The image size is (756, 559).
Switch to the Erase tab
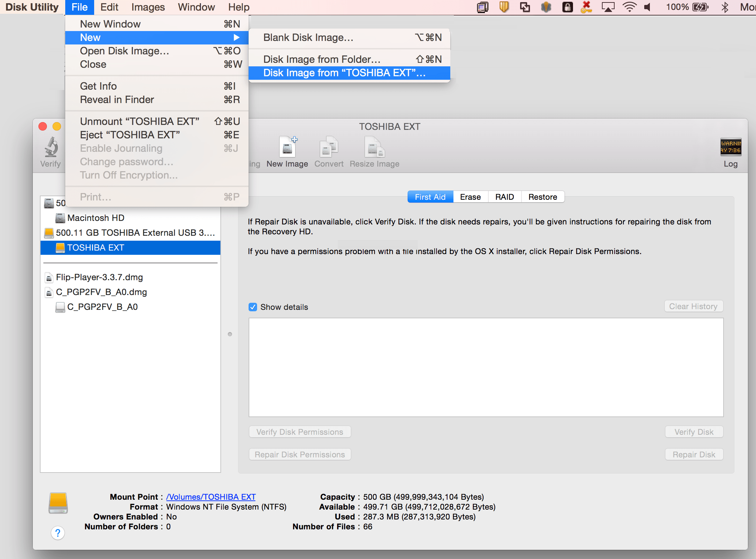(x=470, y=197)
